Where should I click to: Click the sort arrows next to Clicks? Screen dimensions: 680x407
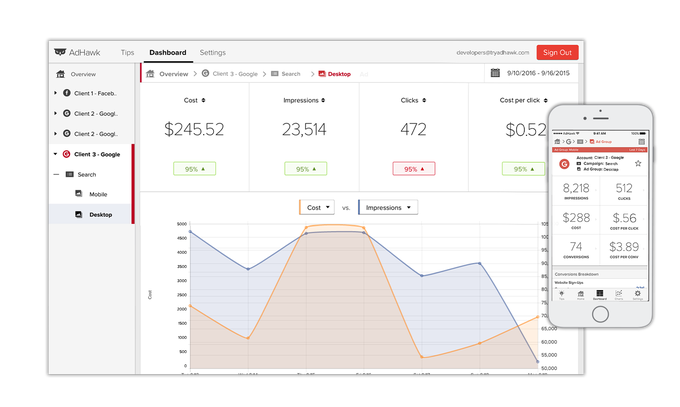(x=424, y=100)
